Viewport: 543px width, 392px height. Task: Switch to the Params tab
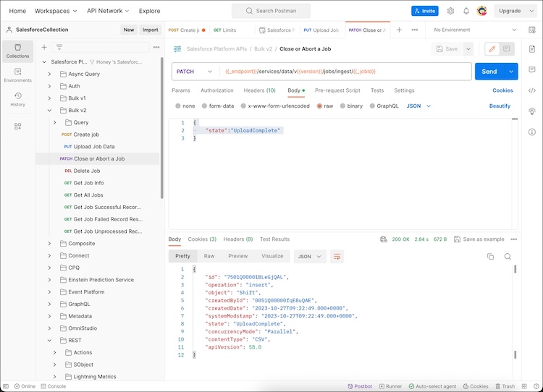point(181,90)
